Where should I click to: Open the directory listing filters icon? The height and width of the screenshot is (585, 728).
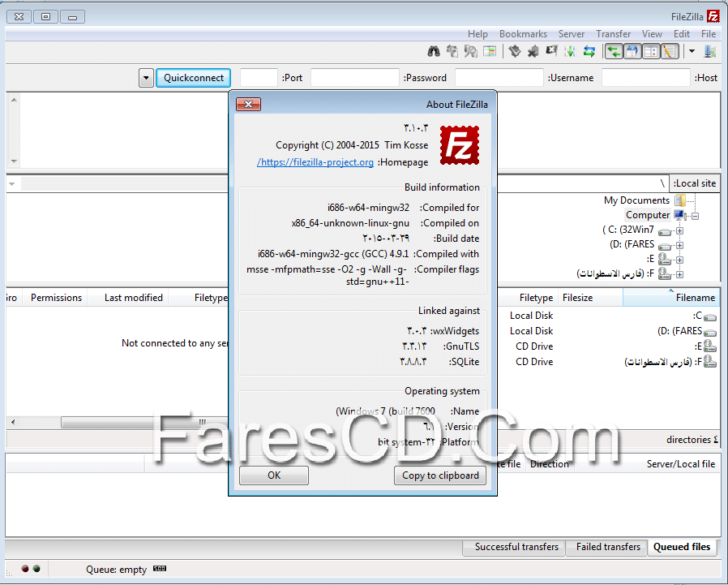(490, 51)
